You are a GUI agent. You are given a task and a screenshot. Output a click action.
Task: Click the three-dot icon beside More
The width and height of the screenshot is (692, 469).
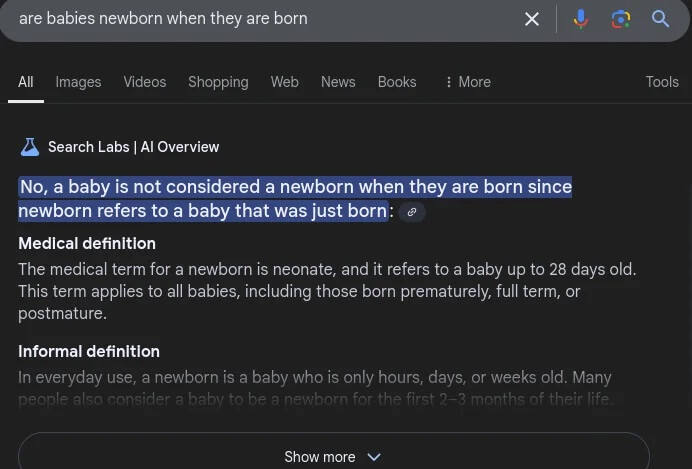point(448,82)
